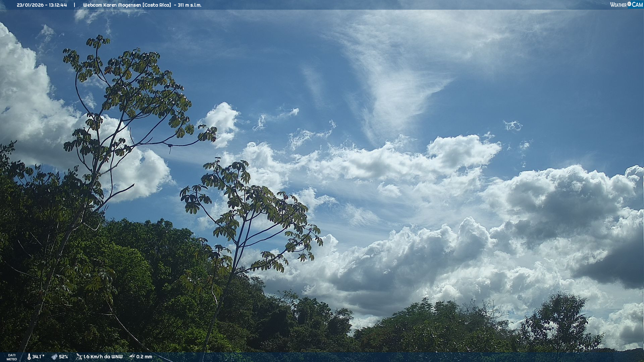The width and height of the screenshot is (644, 362).
Task: Click the 0.2 mm rainfall value
Action: tap(144, 357)
